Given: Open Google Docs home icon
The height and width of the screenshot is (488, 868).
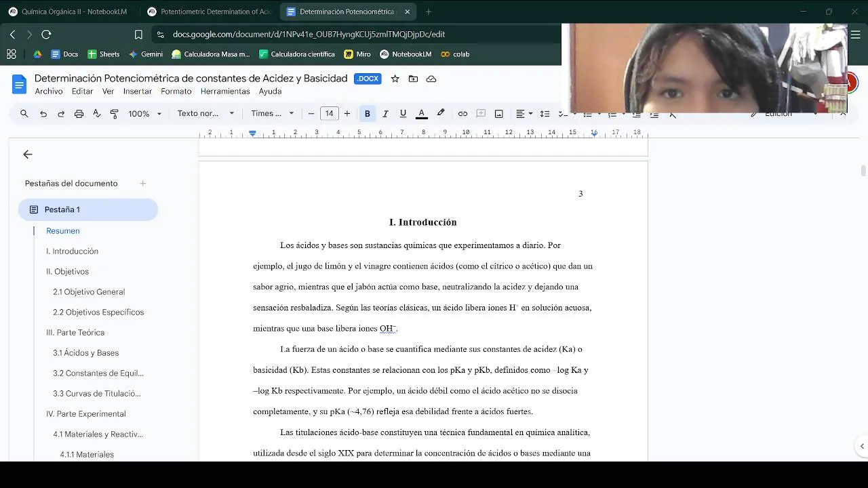Looking at the screenshot, I should coord(19,85).
